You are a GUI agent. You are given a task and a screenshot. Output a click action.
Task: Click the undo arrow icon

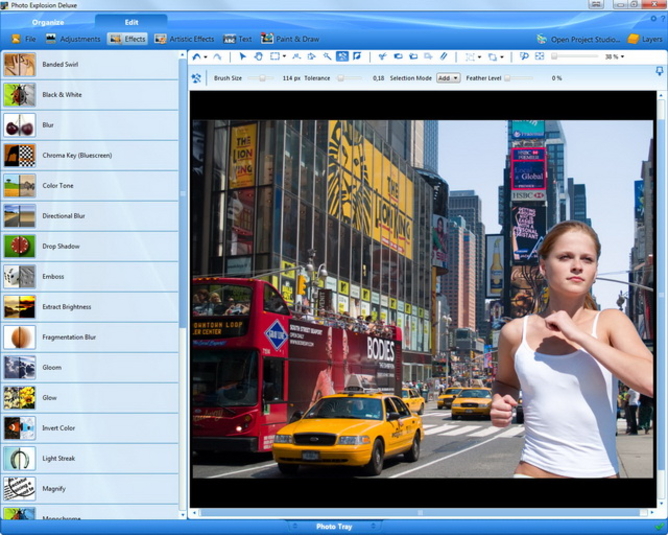(x=197, y=57)
